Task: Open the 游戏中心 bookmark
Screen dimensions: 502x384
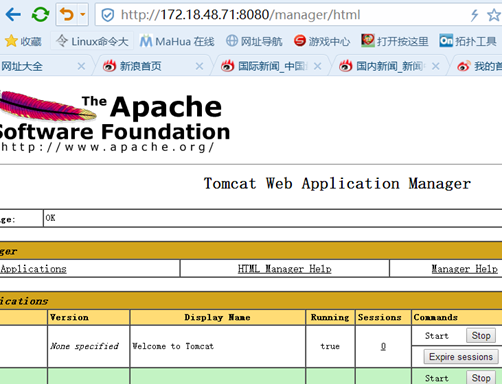Action: 322,41
